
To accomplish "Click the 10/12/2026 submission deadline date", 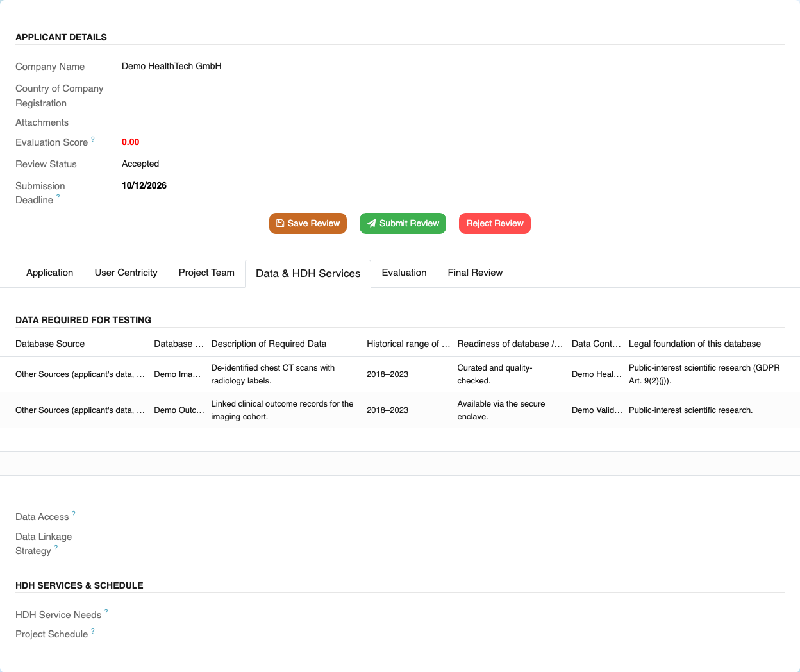I will click(x=144, y=185).
